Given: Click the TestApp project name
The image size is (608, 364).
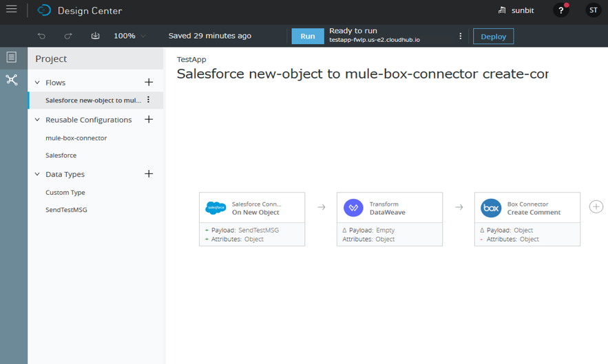Looking at the screenshot, I should click(x=191, y=59).
